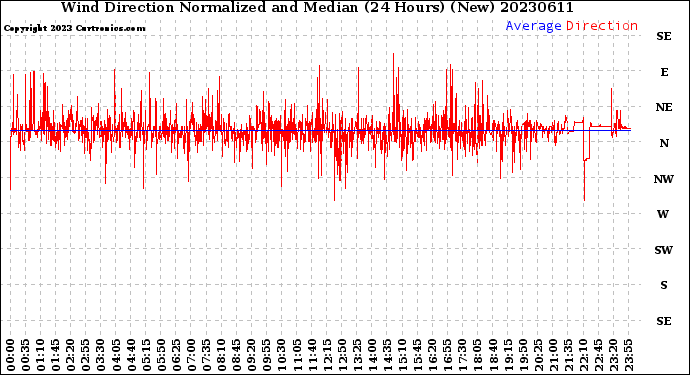The image size is (690, 375).
Task: Click the "11:40" time axis label
Action: (x=312, y=355)
